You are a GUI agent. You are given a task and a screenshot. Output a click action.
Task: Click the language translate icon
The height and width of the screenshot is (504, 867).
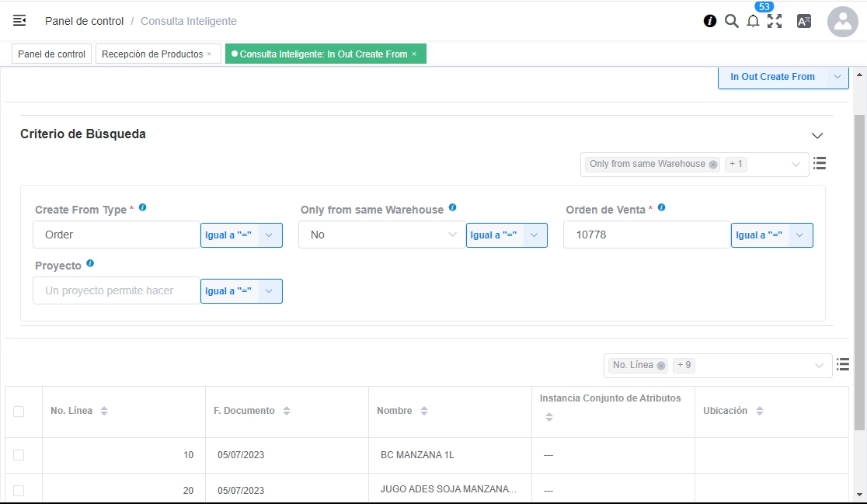point(804,21)
